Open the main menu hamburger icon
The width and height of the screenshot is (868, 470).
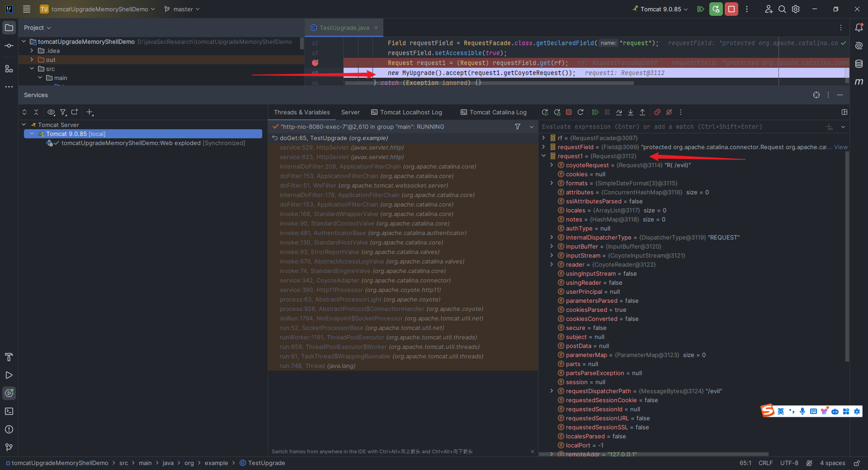(27, 9)
